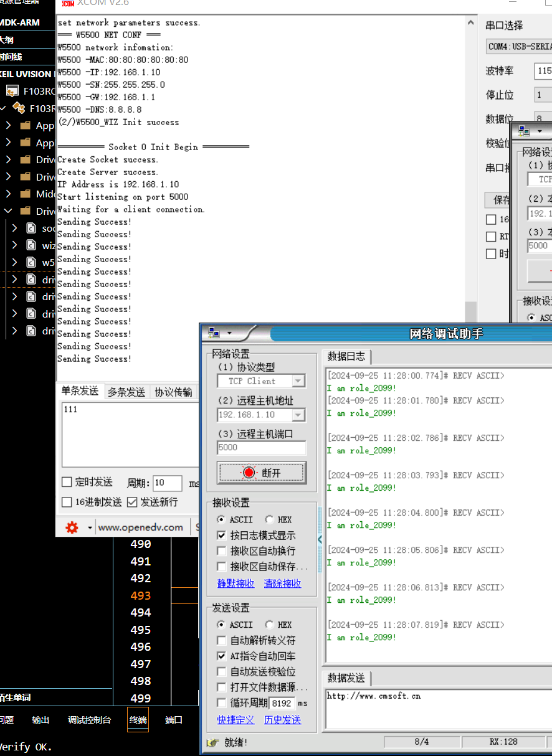Select the 数据日志 tab
The image size is (552, 756).
click(x=347, y=357)
